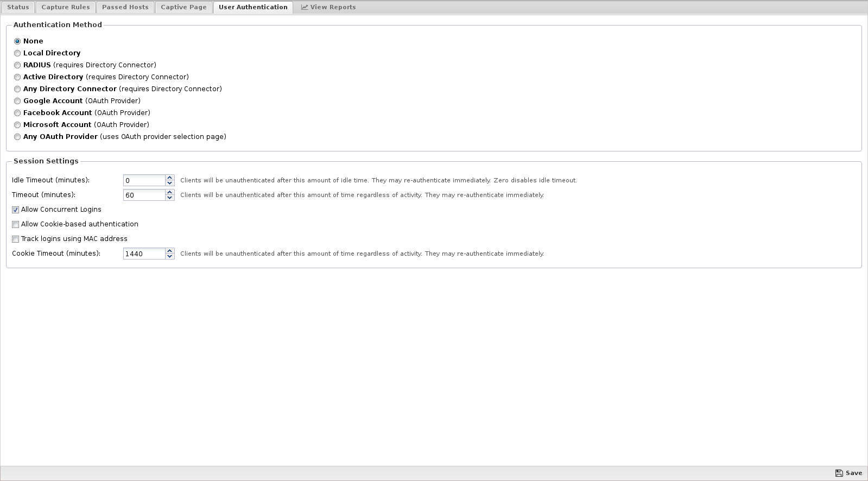Choose Google Account OAuth option
This screenshot has width=868, height=481.
tap(17, 101)
